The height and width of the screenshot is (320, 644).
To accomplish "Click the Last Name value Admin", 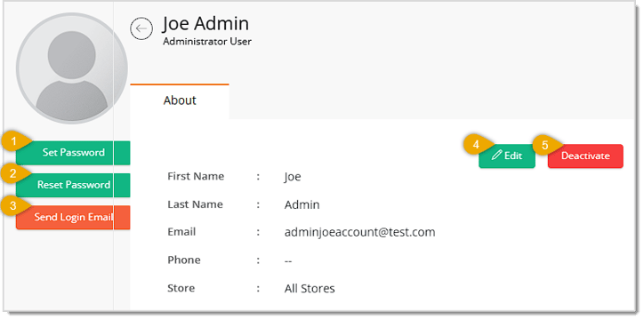I will [x=302, y=204].
